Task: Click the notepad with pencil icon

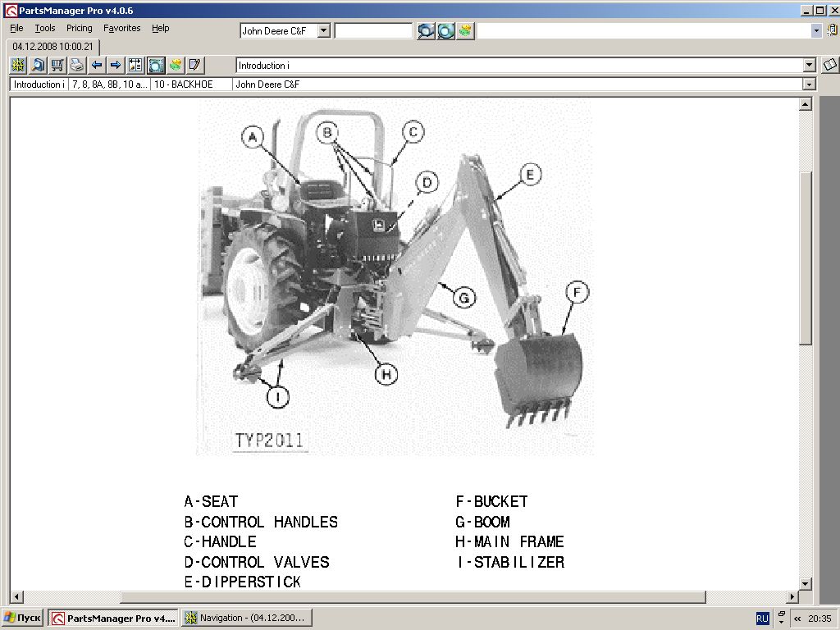Action: 194,66
